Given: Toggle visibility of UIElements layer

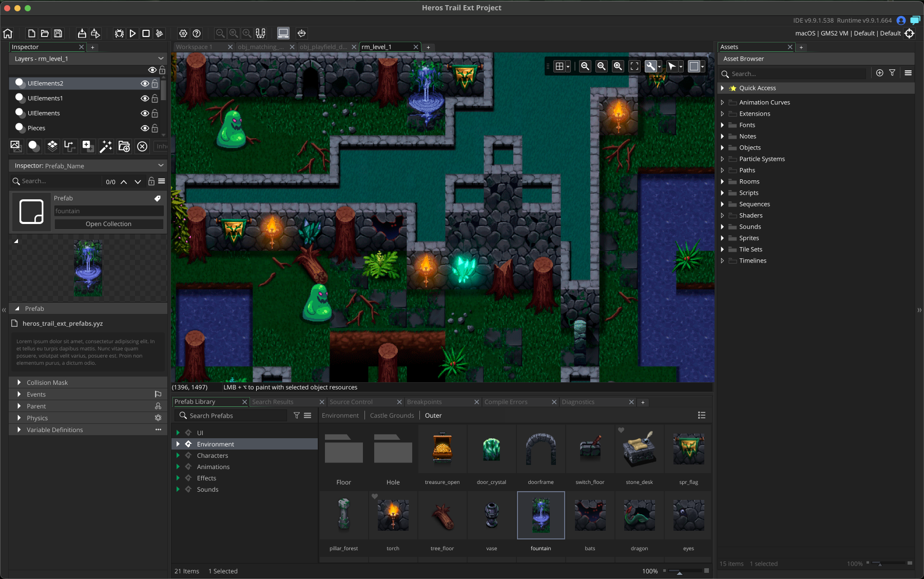Looking at the screenshot, I should point(145,113).
